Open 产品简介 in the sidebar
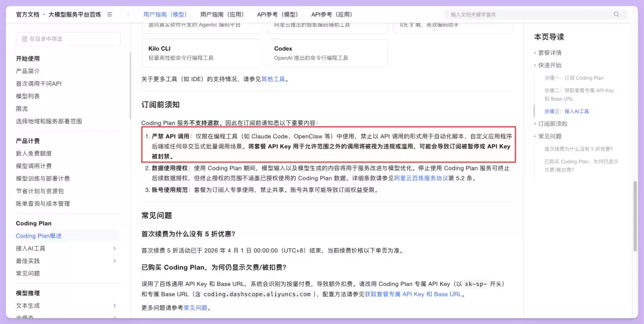644x324 pixels. [x=28, y=71]
